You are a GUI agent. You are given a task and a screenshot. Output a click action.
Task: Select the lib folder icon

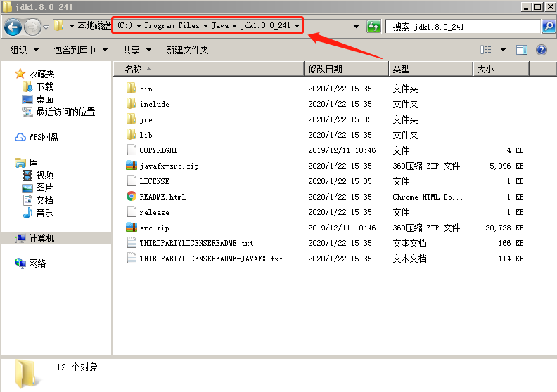coord(131,134)
